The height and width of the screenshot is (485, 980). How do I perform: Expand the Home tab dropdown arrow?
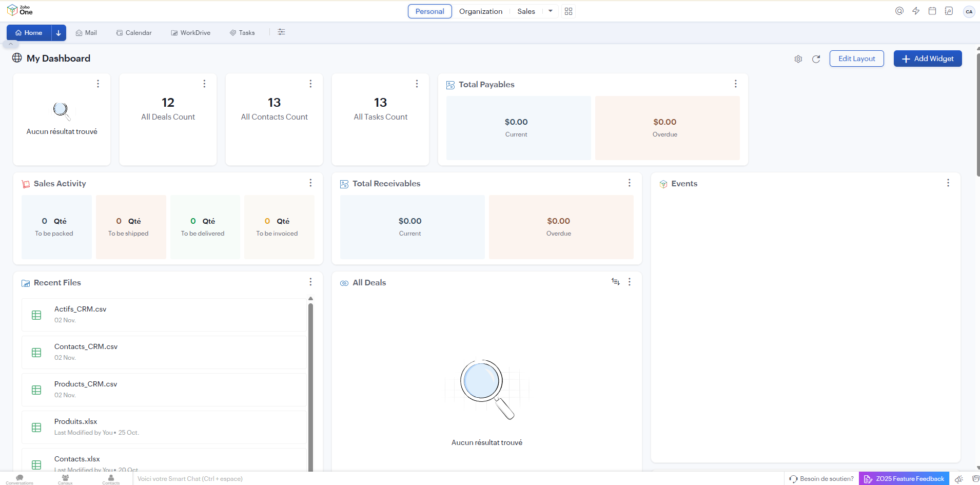pyautogui.click(x=58, y=33)
